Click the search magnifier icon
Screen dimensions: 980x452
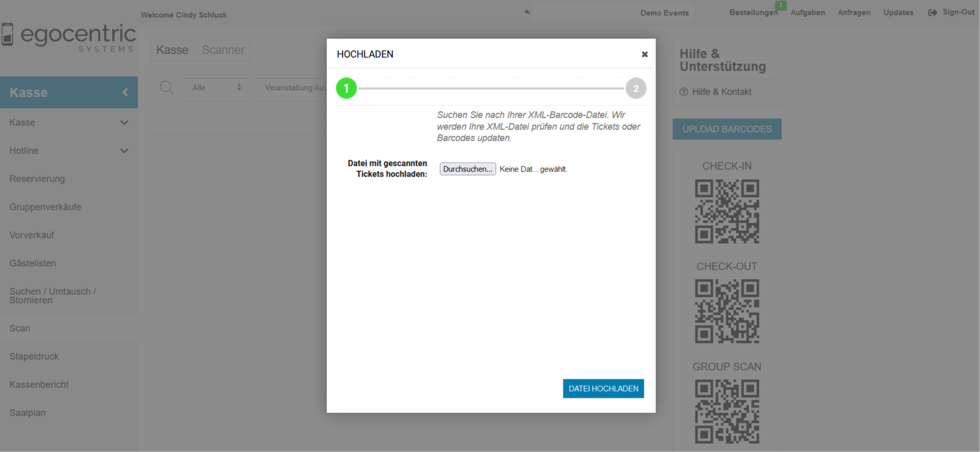pyautogui.click(x=167, y=88)
